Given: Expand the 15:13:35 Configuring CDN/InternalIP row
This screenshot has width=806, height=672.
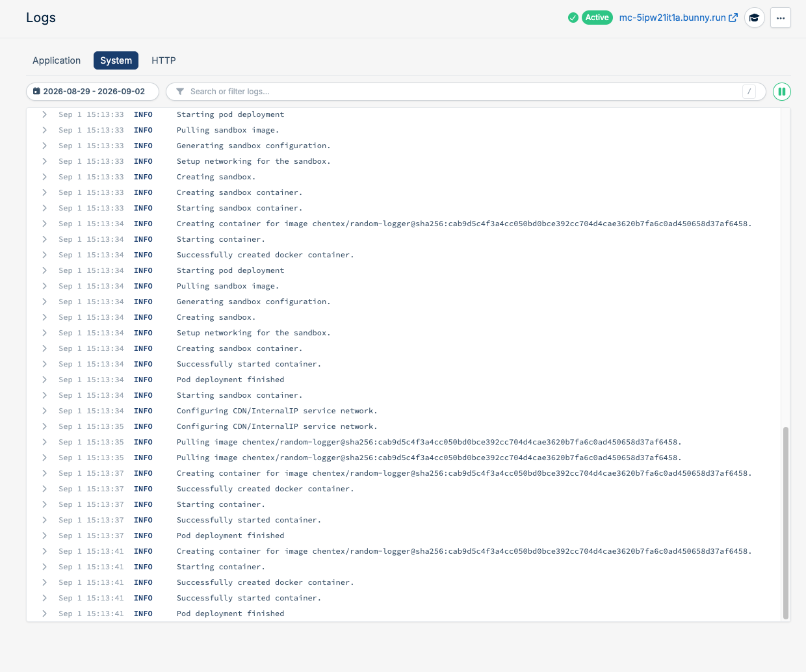Looking at the screenshot, I should click(44, 426).
